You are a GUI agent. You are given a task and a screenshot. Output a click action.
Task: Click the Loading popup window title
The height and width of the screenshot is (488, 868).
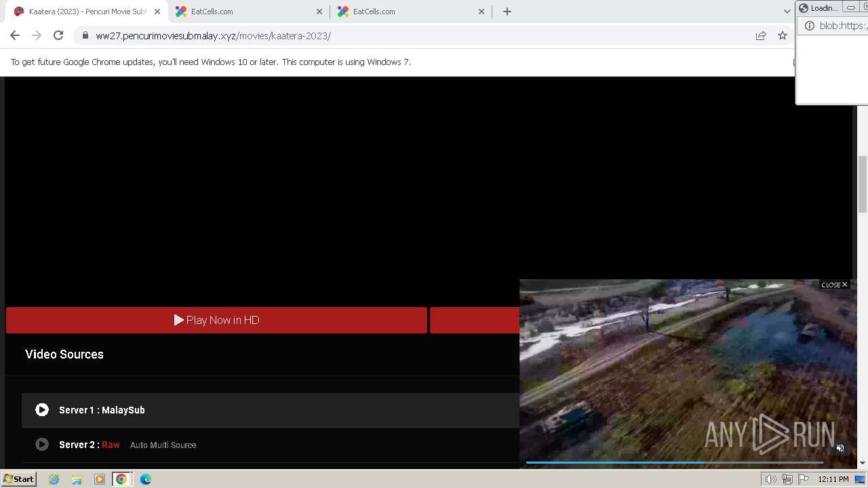[x=825, y=8]
